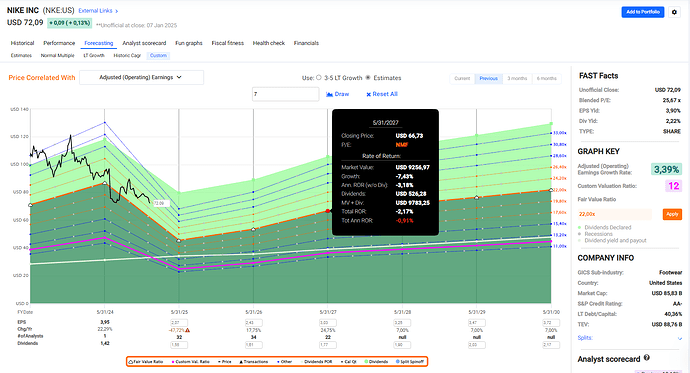Image resolution: width=690 pixels, height=373 pixels.
Task: Click the green 3,39% growth rate swatch
Action: pyautogui.click(x=666, y=169)
